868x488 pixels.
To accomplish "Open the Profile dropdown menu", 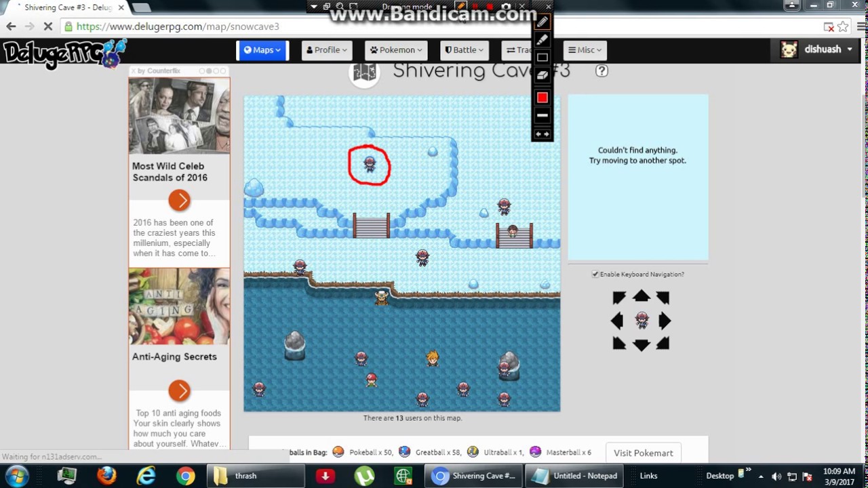I will pyautogui.click(x=327, y=50).
